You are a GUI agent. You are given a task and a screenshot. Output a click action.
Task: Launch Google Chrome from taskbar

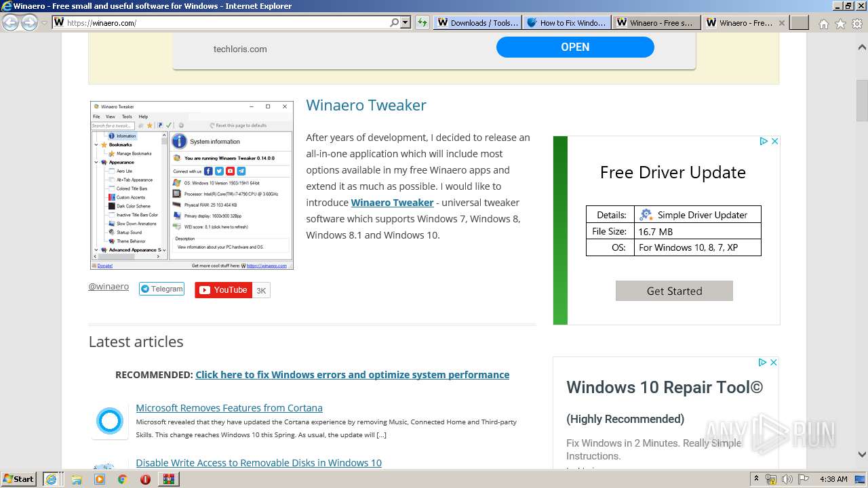[x=122, y=479]
